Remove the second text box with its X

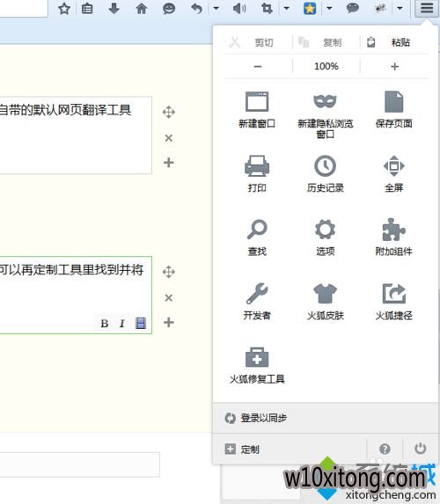click(169, 297)
